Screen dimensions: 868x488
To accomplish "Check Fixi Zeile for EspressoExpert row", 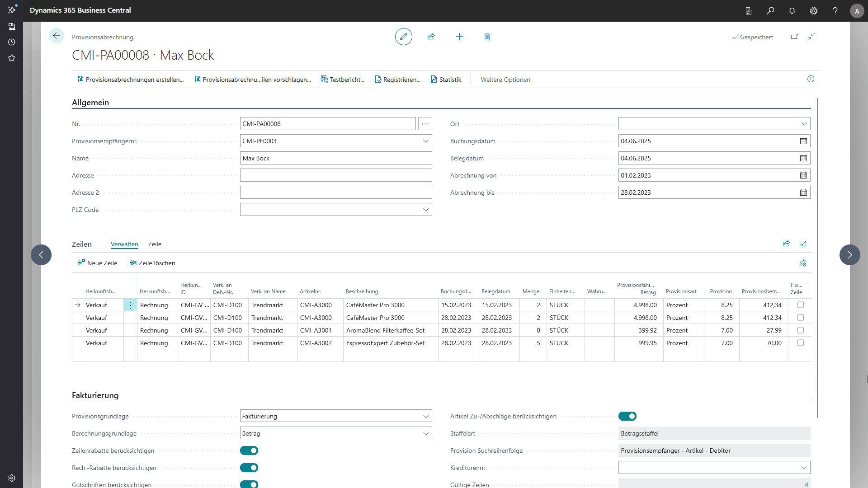I will [x=801, y=343].
